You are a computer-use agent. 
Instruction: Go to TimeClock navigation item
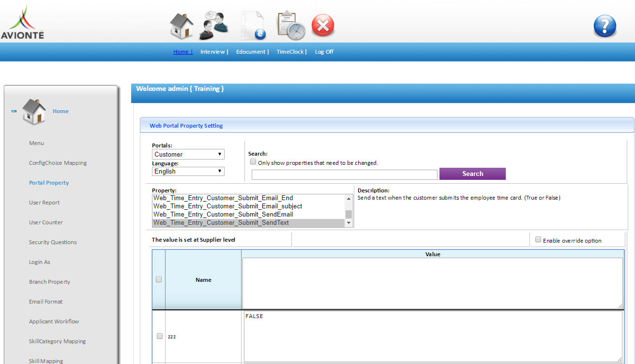[x=291, y=52]
